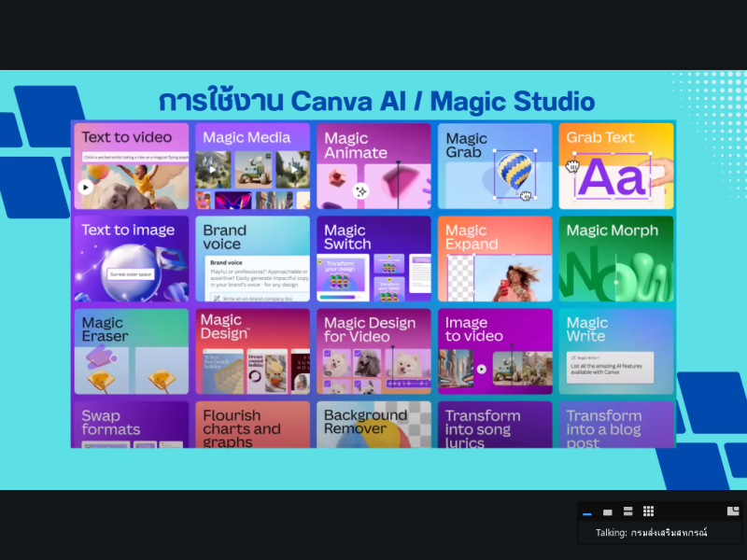The width and height of the screenshot is (747, 560).
Task: Open the Magic Write card
Action: (x=616, y=351)
